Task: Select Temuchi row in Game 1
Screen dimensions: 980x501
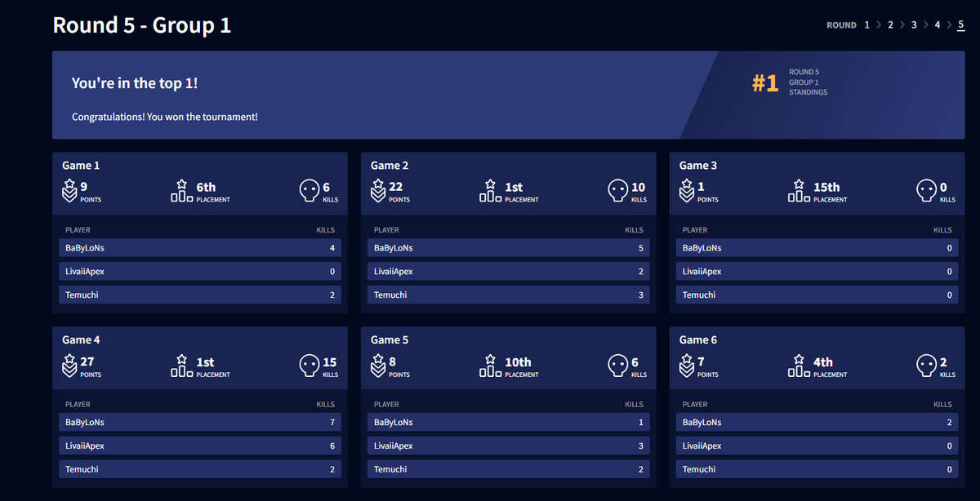Action: (200, 295)
